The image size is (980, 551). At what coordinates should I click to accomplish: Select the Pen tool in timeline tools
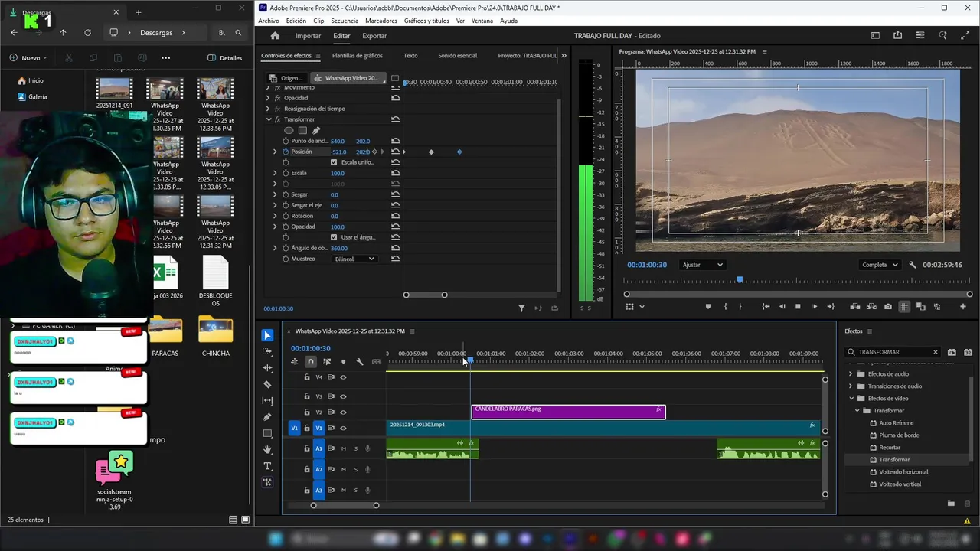click(267, 417)
